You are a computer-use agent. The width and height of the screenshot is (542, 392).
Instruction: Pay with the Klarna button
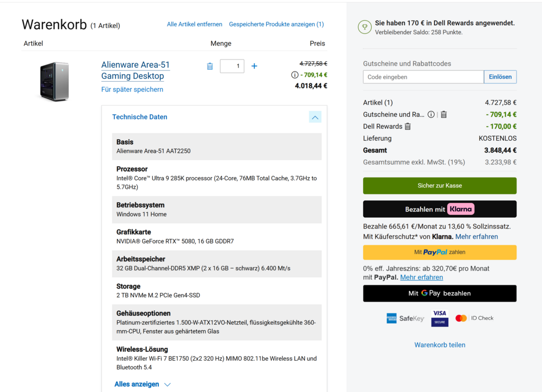click(x=440, y=209)
